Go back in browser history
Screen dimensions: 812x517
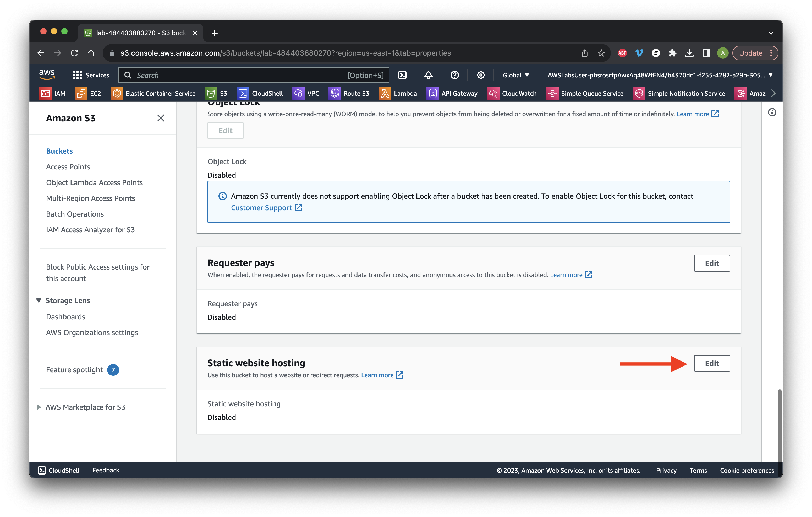(x=41, y=53)
